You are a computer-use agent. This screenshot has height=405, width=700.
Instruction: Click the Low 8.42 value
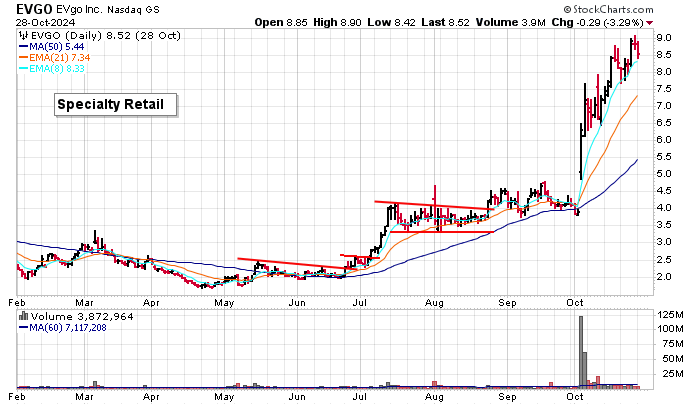392,22
